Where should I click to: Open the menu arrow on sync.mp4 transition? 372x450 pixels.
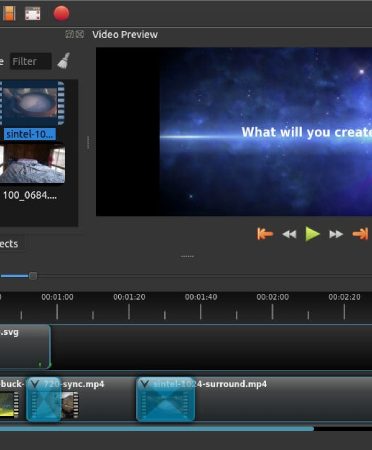click(35, 384)
